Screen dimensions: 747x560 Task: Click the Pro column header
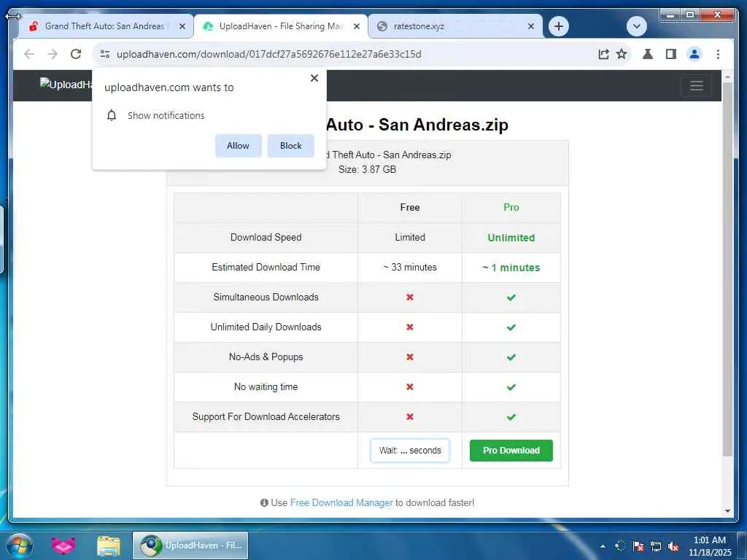click(x=511, y=207)
